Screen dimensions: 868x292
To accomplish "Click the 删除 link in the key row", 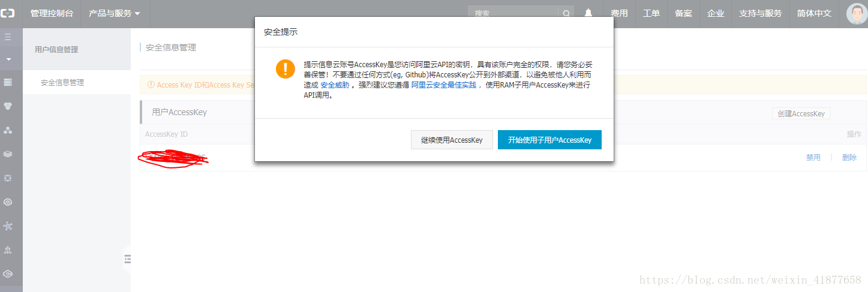I will (849, 158).
